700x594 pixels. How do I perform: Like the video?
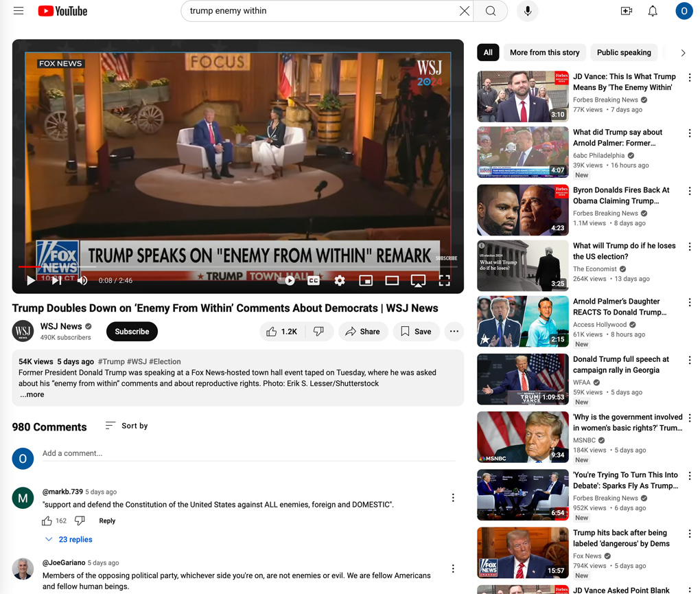282,332
